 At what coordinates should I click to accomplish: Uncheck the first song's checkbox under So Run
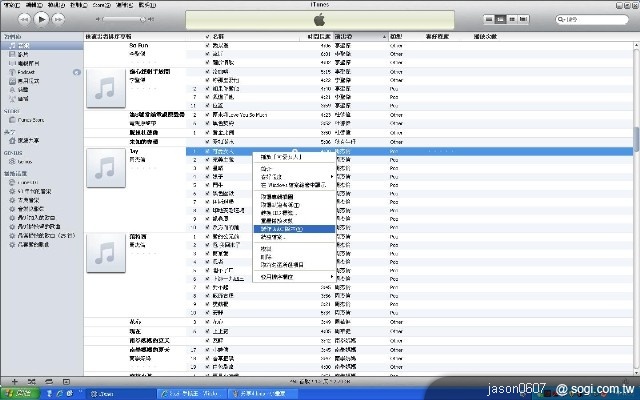point(208,46)
